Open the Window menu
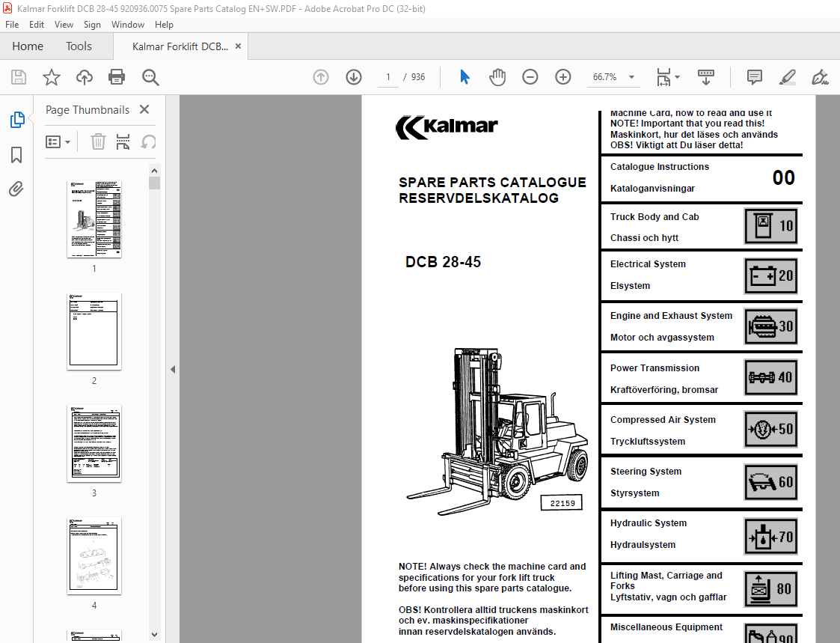The height and width of the screenshot is (643, 840). pyautogui.click(x=128, y=24)
